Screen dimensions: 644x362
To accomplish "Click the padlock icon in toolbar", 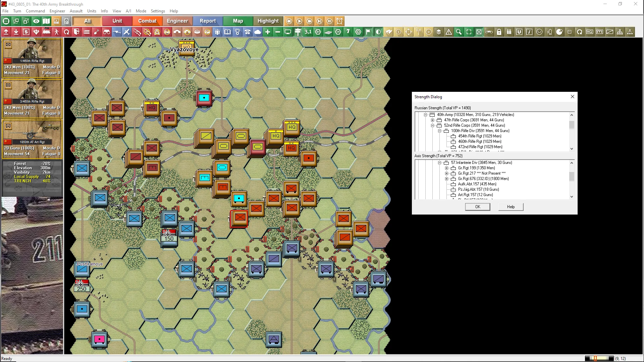I will point(499,32).
